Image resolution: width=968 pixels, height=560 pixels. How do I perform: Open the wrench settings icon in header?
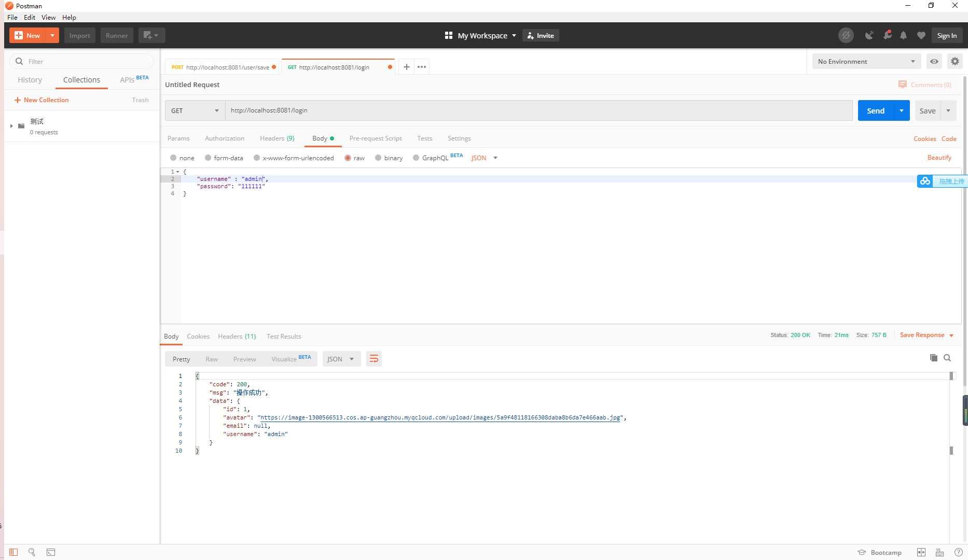[888, 35]
